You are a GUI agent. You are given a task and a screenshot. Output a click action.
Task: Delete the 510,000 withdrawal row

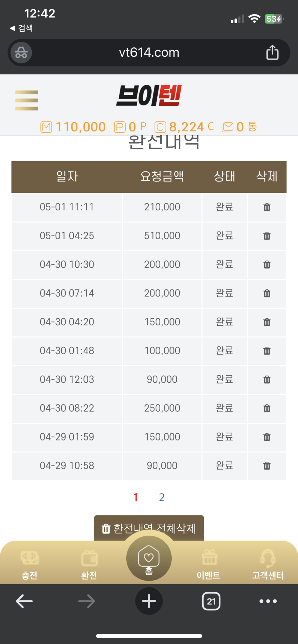(x=267, y=236)
